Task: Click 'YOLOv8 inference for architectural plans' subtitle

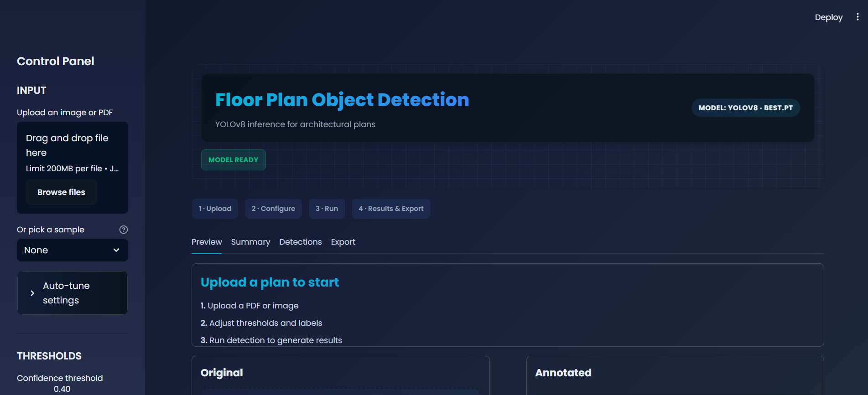Action: point(295,124)
